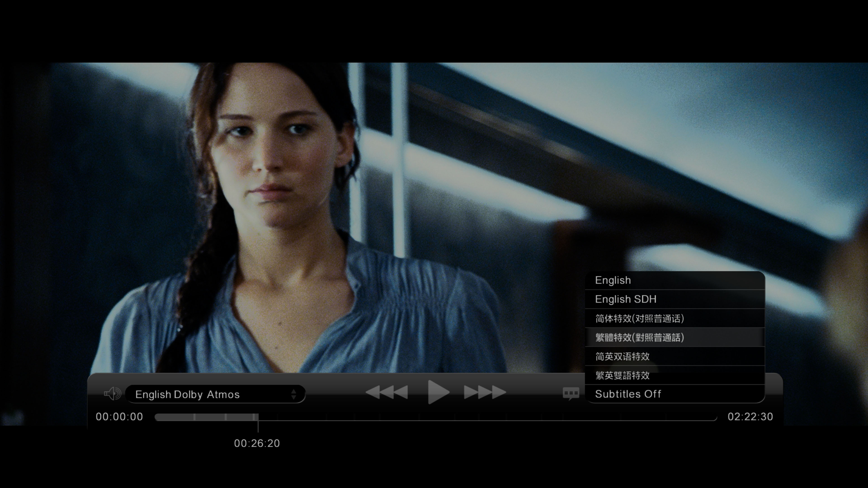Click the total duration 02:22:30
This screenshot has width=868, height=488.
click(750, 417)
